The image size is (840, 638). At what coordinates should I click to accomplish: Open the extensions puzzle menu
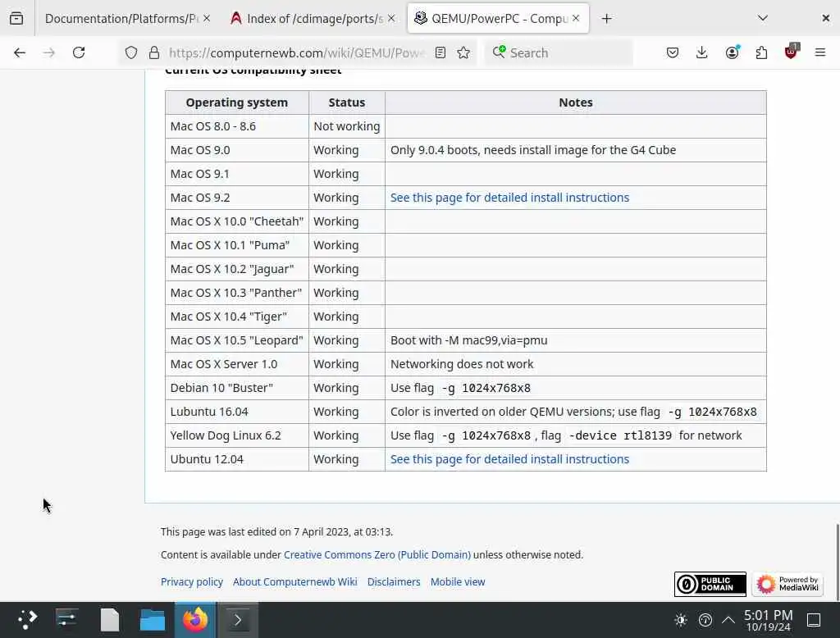pos(761,52)
